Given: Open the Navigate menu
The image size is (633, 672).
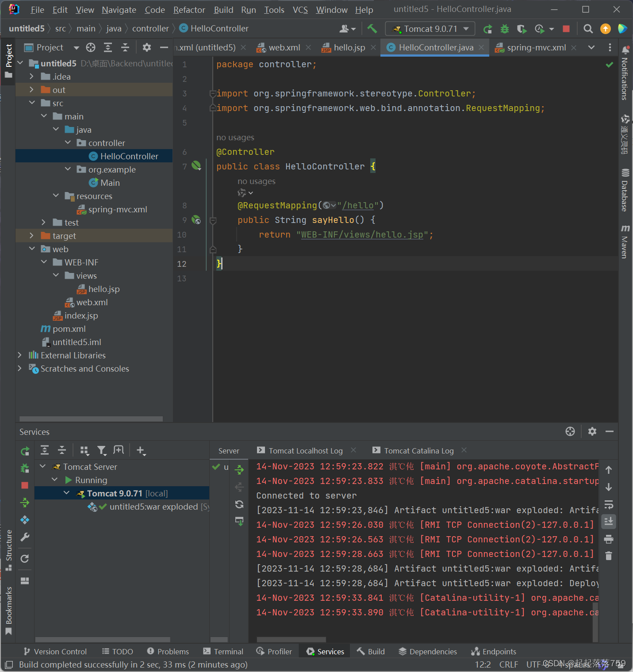Looking at the screenshot, I should click(119, 10).
